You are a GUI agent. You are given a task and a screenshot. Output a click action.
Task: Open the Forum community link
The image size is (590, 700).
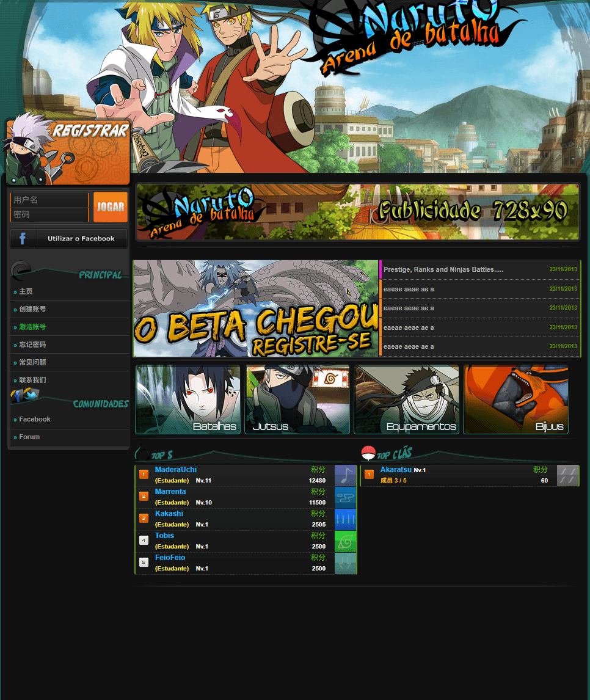(29, 437)
